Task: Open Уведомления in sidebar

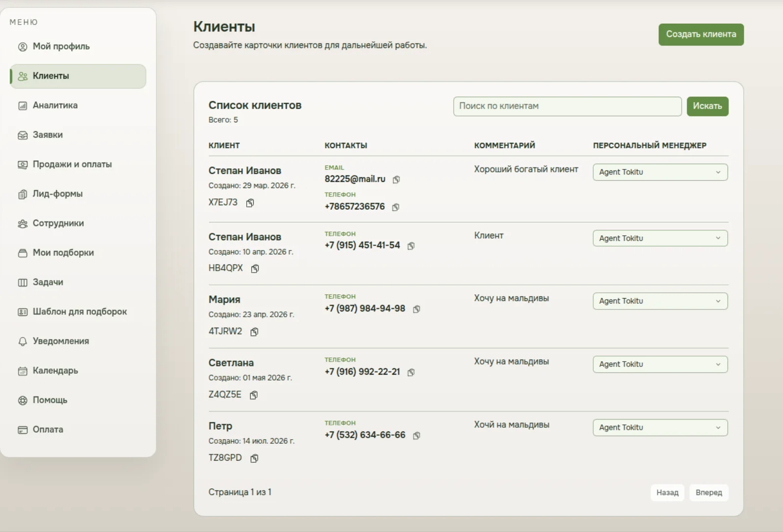Action: point(78,341)
